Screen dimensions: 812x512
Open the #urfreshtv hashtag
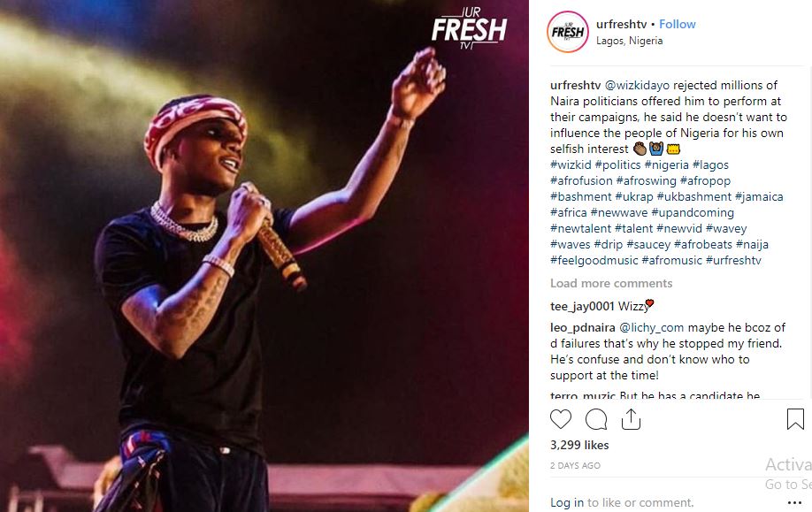click(733, 260)
